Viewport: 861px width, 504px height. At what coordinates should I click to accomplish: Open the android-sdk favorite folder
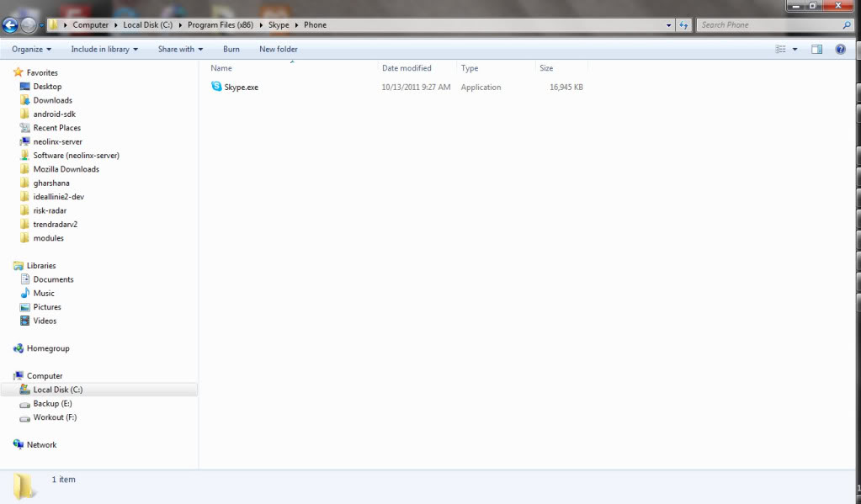[55, 114]
